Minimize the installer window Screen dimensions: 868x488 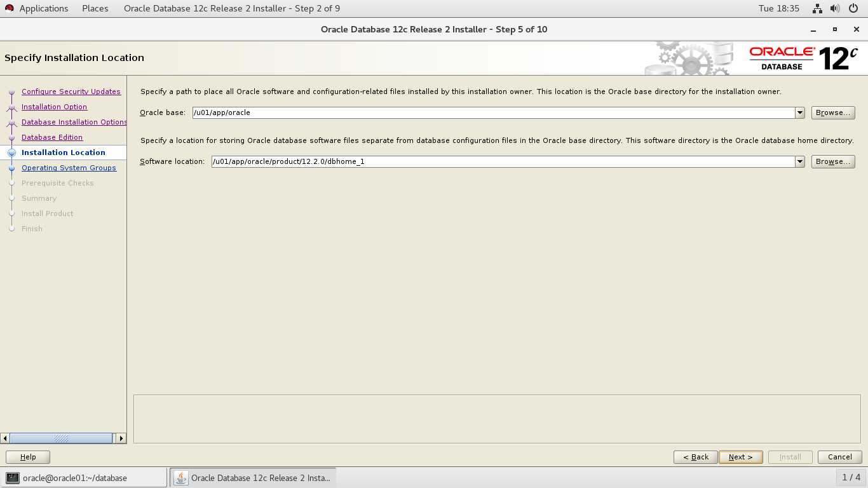pyautogui.click(x=813, y=30)
